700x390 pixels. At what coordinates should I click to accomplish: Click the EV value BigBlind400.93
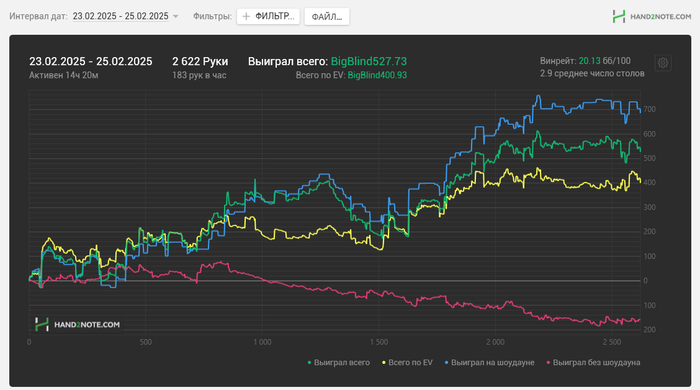[x=377, y=75]
